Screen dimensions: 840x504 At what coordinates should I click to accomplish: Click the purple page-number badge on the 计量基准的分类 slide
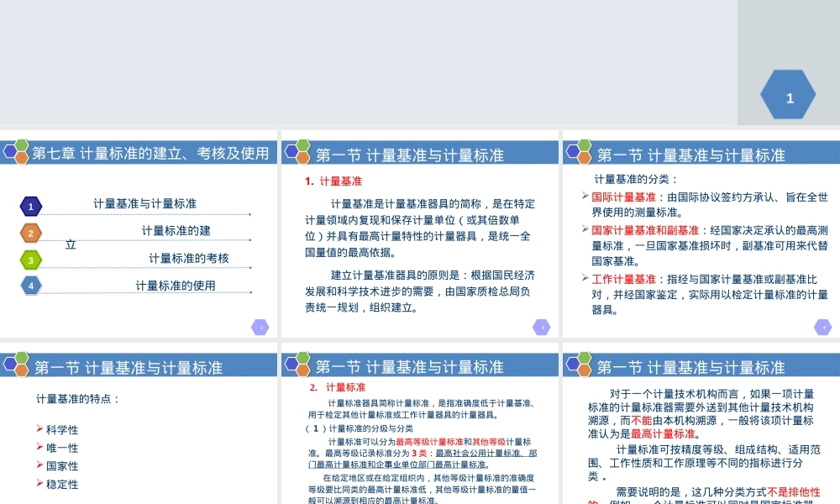pyautogui.click(x=823, y=328)
